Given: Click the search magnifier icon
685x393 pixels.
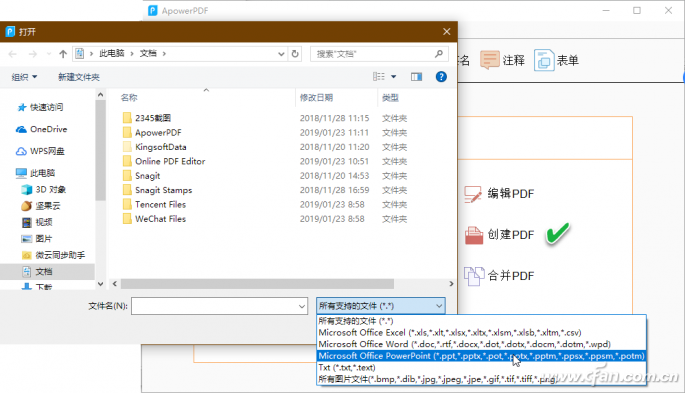Looking at the screenshot, I should (439, 53).
